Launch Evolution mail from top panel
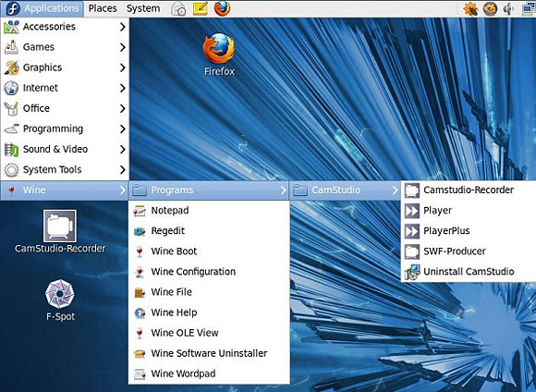 click(178, 8)
